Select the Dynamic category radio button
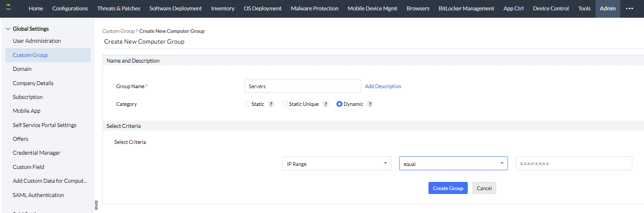The image size is (644, 213). (x=339, y=104)
